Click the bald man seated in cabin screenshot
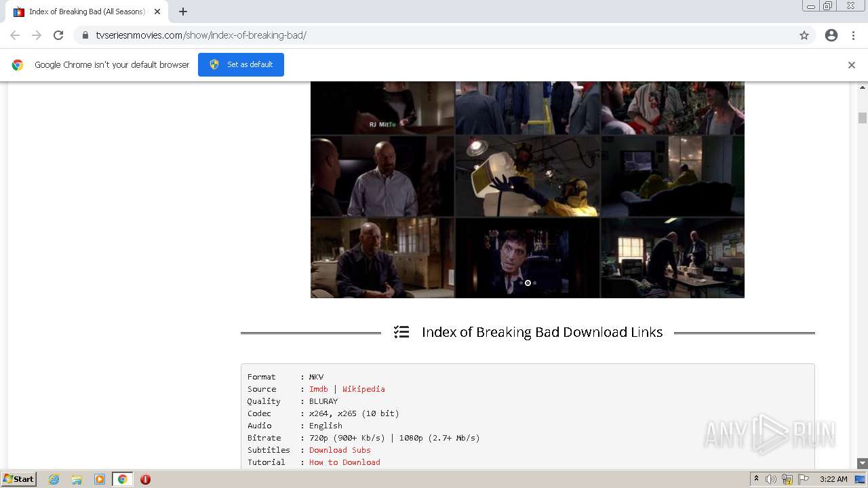Screen dimensions: 868x488 click(382, 258)
